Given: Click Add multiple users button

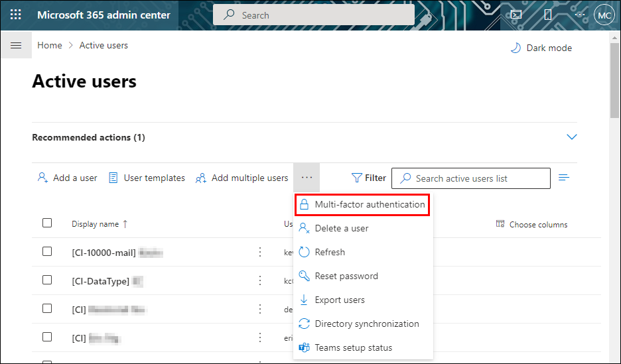Looking at the screenshot, I should coord(241,178).
